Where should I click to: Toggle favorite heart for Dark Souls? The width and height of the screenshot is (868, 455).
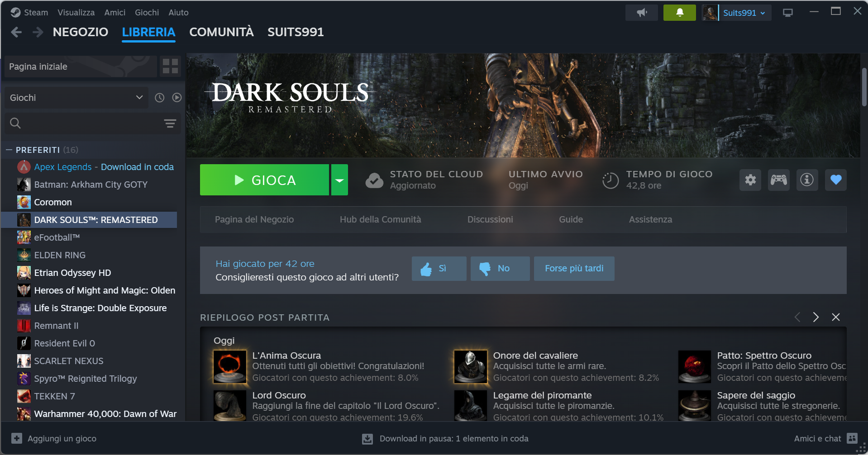836,180
